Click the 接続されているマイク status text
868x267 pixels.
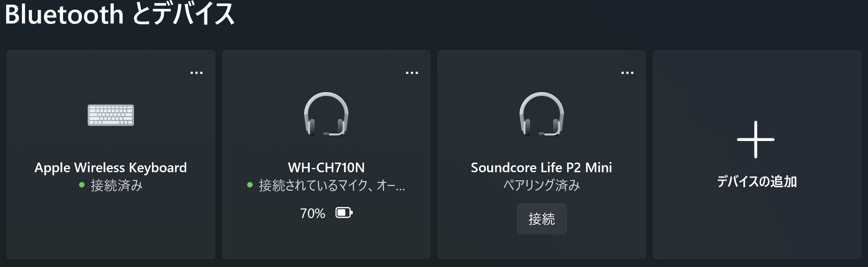[x=332, y=185]
